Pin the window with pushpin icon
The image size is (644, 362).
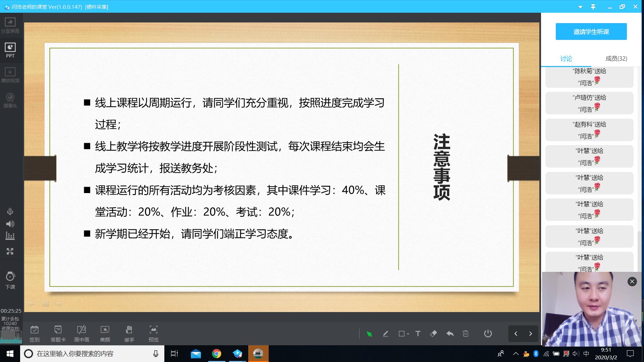click(593, 7)
